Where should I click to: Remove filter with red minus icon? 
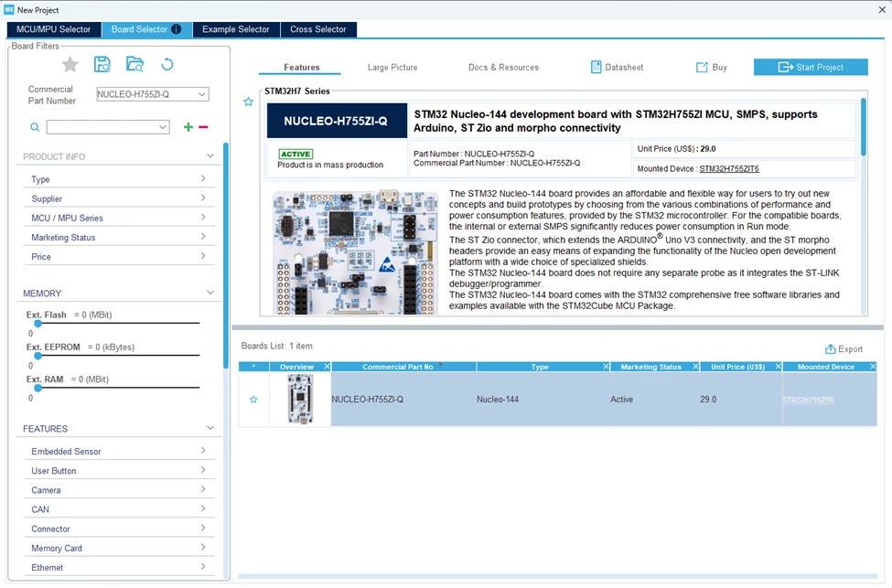coord(203,127)
